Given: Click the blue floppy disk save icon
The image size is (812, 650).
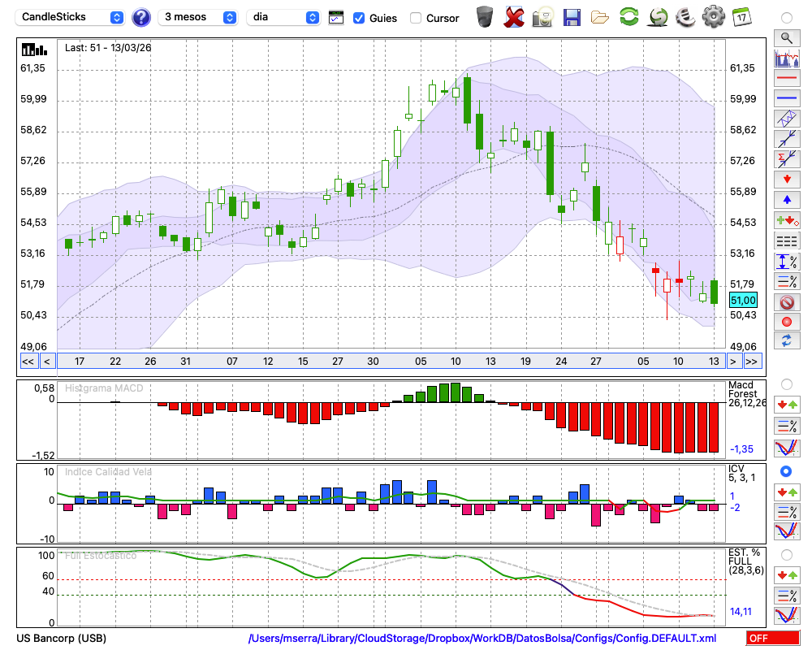Looking at the screenshot, I should pos(572,17).
